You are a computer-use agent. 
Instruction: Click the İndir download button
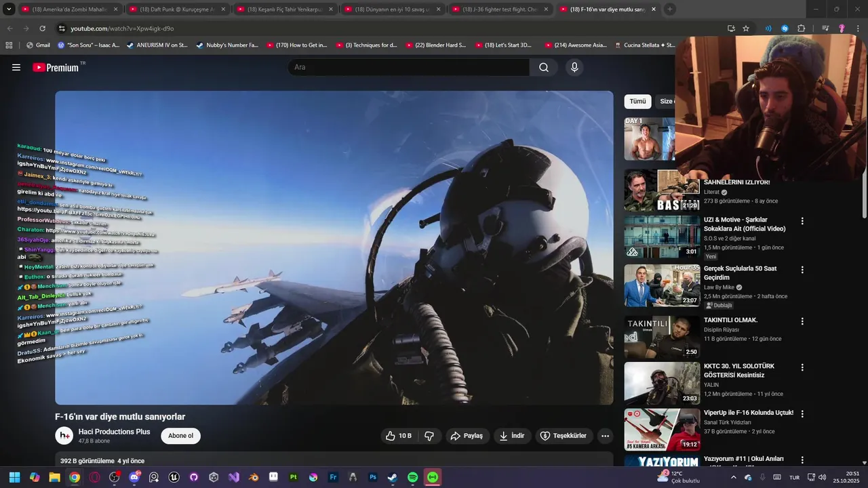[512, 436]
